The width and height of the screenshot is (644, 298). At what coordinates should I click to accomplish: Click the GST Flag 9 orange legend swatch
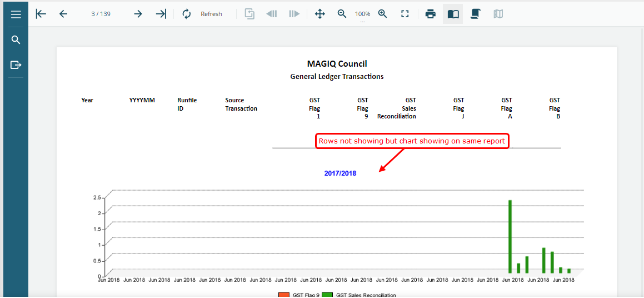pos(284,295)
